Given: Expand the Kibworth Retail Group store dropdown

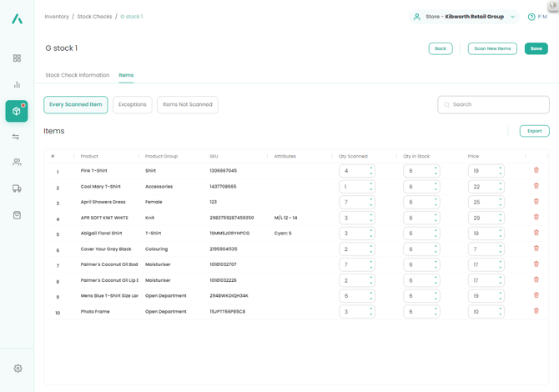Looking at the screenshot, I should click(512, 17).
